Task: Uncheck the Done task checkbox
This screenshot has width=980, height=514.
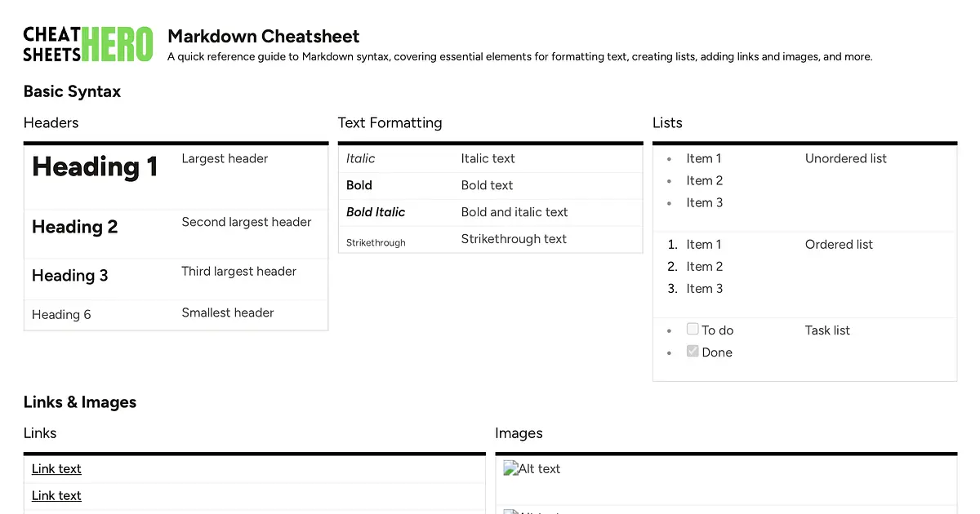Action: click(x=693, y=351)
